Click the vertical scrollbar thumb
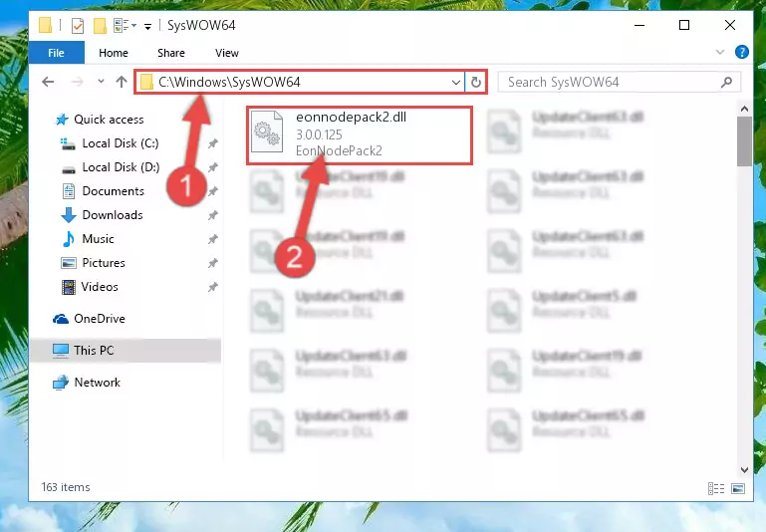 click(744, 141)
